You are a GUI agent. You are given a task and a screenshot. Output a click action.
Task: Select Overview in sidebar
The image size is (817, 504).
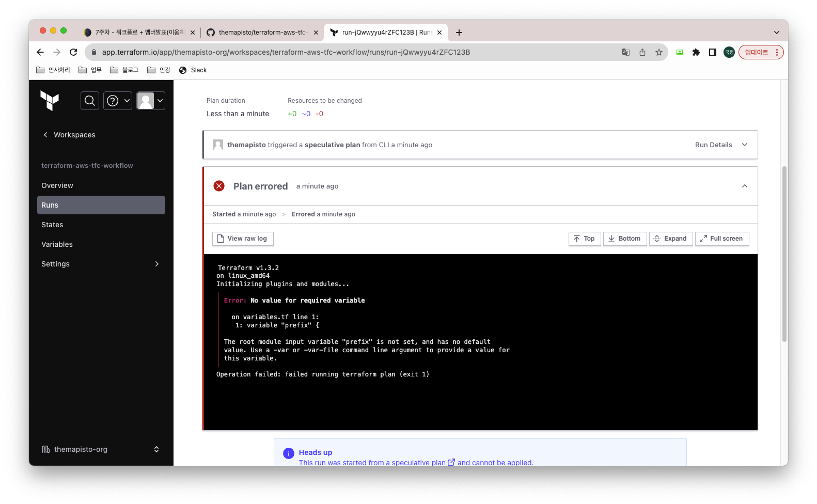click(x=101, y=185)
